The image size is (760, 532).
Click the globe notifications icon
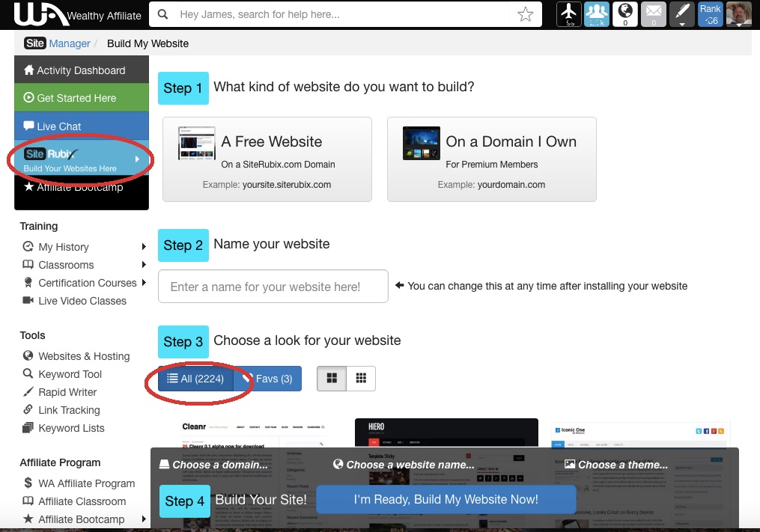[x=624, y=14]
